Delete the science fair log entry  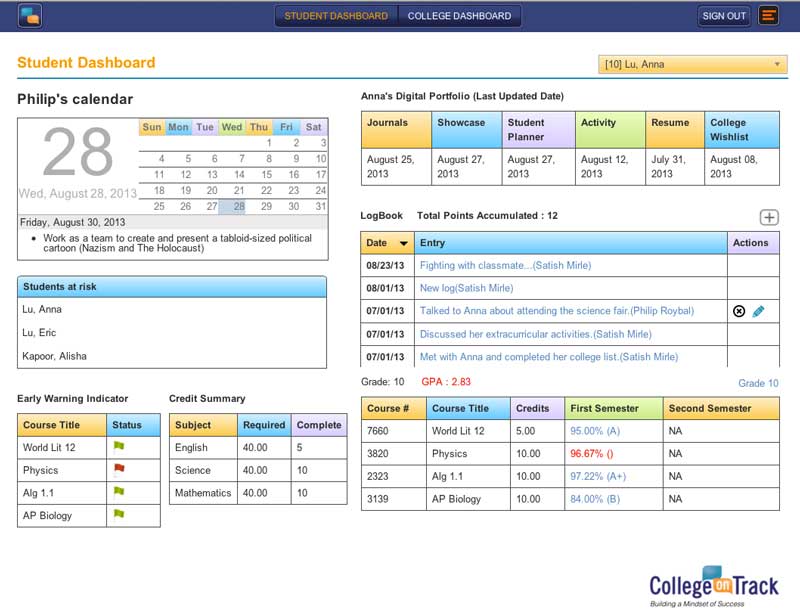click(738, 311)
